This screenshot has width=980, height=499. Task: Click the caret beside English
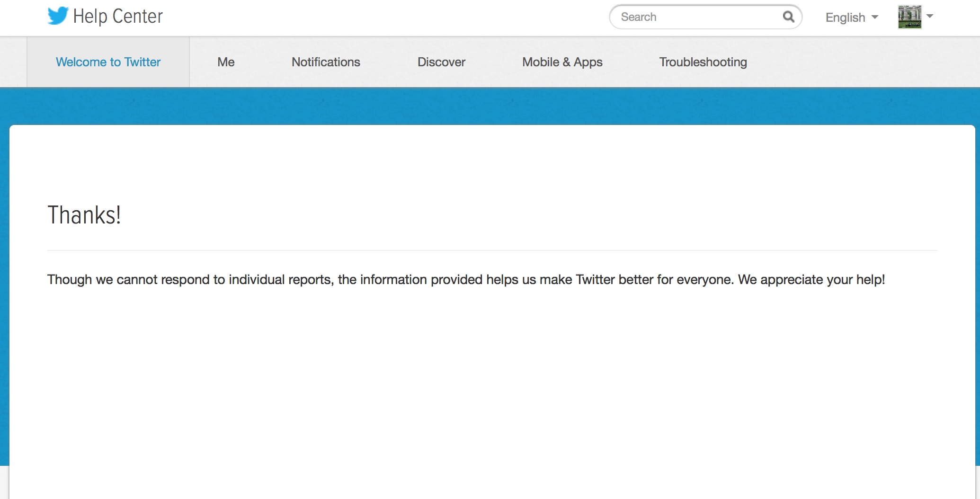click(875, 18)
